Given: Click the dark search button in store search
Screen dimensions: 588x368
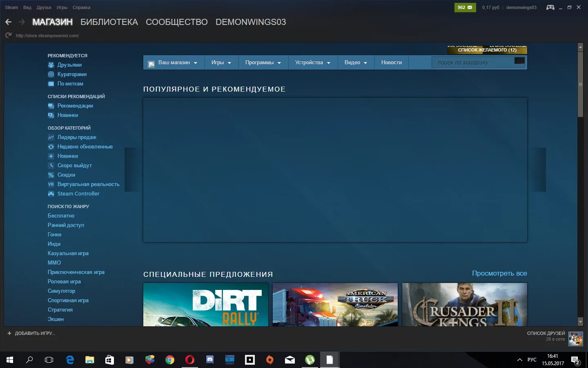Looking at the screenshot, I should (x=519, y=61).
